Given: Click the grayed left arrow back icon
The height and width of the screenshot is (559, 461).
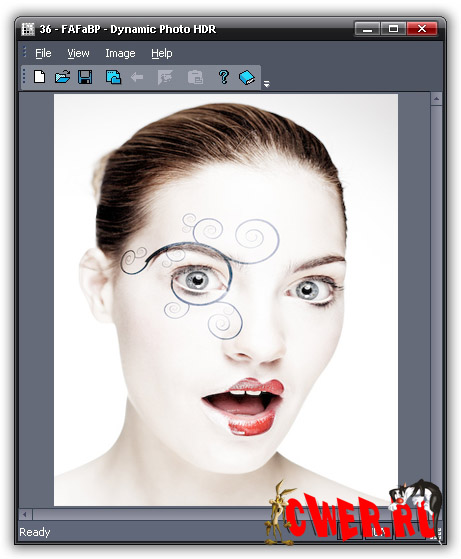Looking at the screenshot, I should [137, 77].
